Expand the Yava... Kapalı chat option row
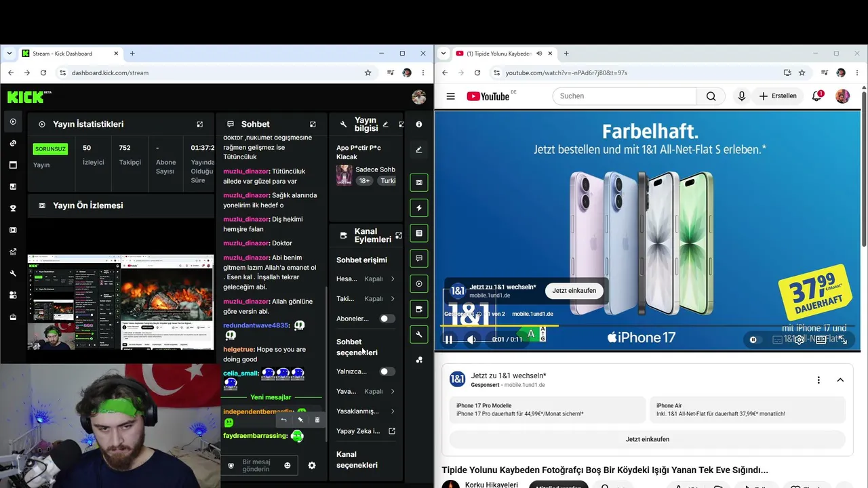The width and height of the screenshot is (868, 488). click(366, 391)
